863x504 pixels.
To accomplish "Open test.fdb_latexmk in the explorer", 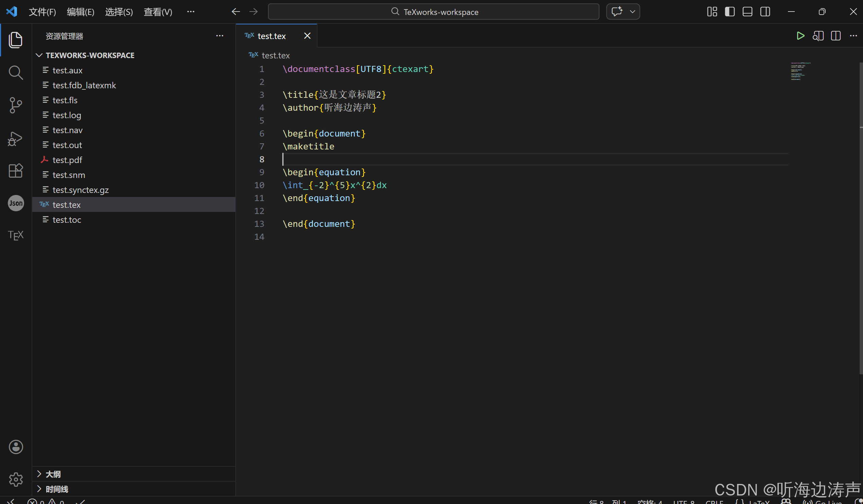I will (134, 85).
